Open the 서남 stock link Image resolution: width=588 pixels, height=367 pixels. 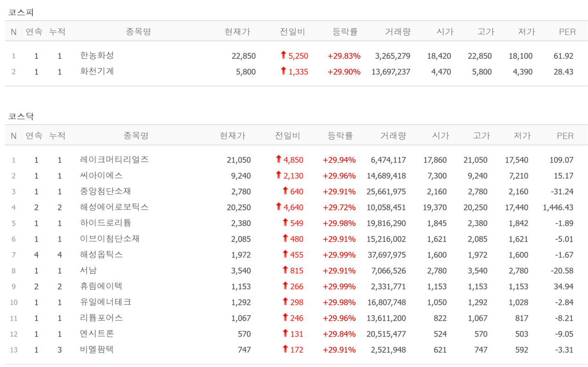(x=89, y=270)
